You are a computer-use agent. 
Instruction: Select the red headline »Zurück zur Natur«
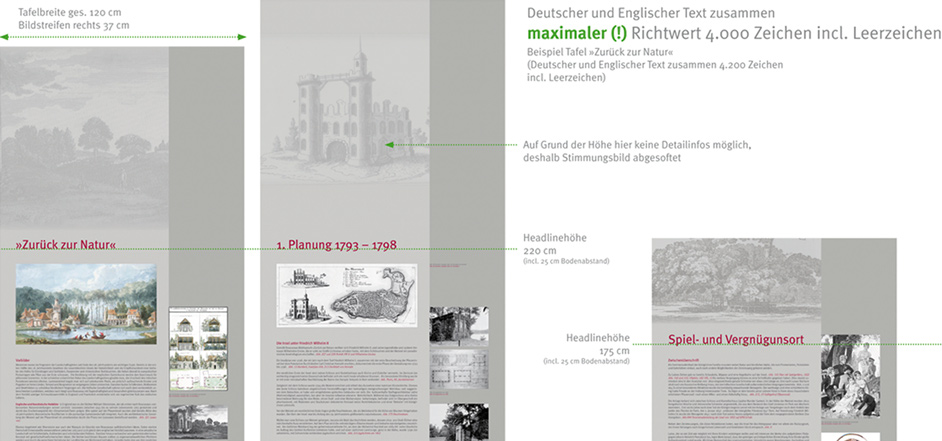[x=65, y=245]
